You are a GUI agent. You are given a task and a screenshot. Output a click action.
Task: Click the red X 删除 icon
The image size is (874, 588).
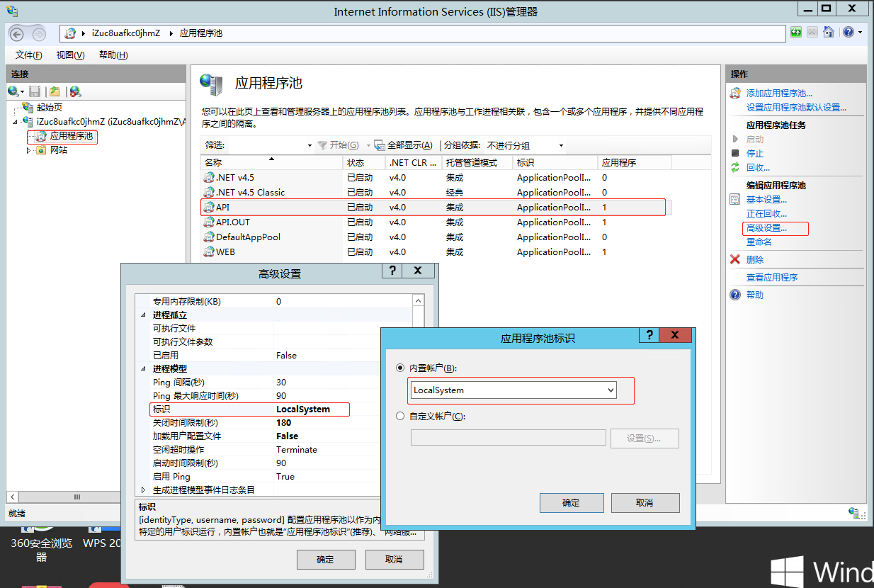pos(735,260)
